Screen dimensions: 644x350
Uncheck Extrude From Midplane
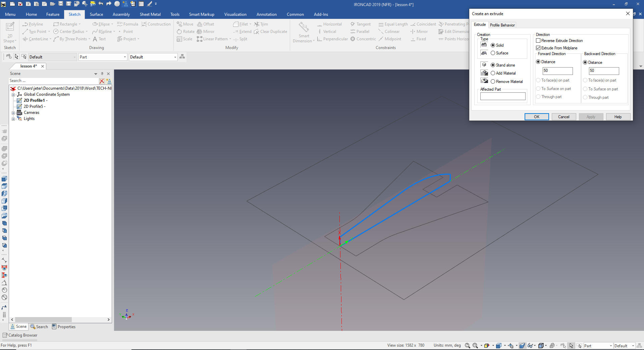point(538,48)
